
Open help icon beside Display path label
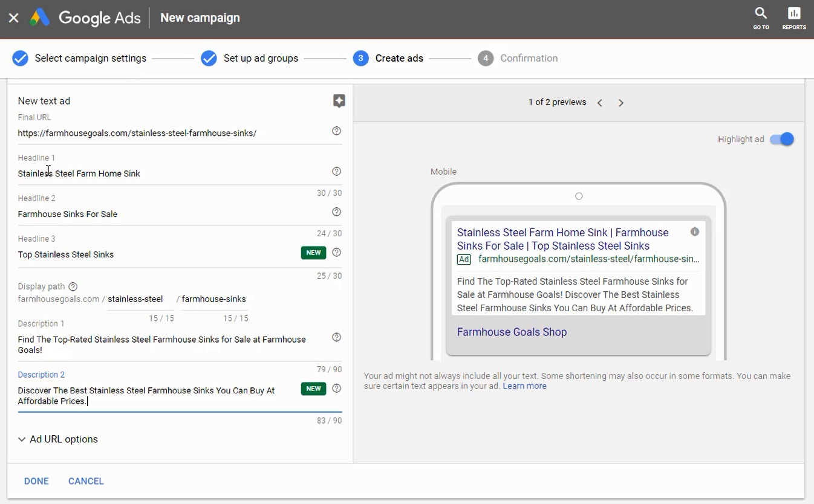[x=73, y=286]
